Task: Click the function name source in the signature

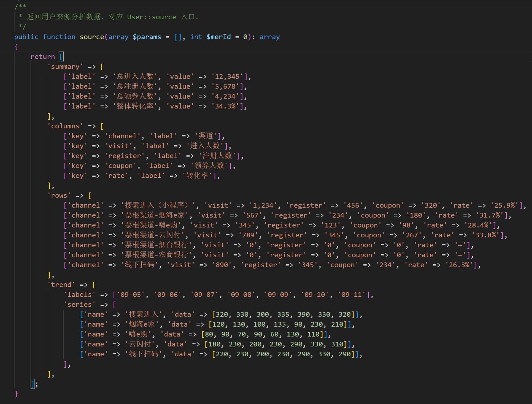Action: click(92, 37)
